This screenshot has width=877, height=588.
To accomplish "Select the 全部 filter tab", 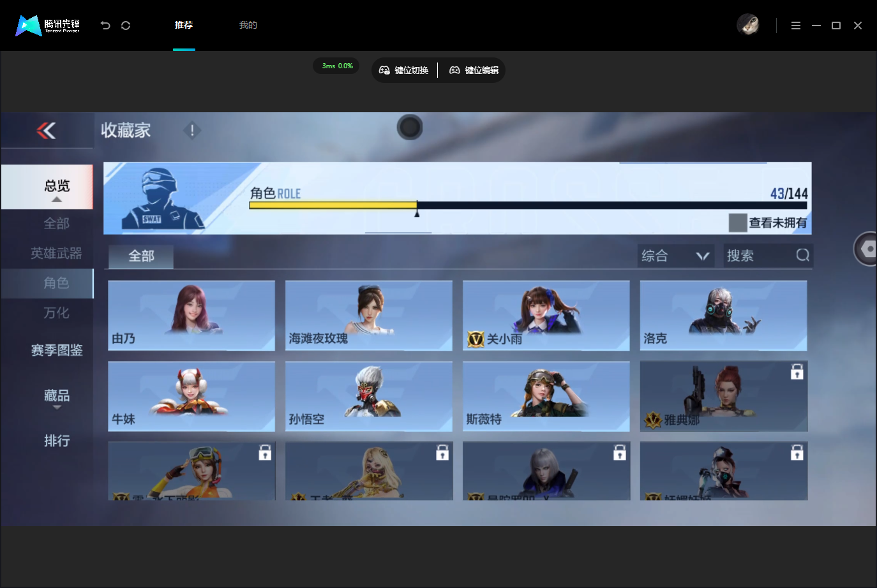I will (141, 256).
